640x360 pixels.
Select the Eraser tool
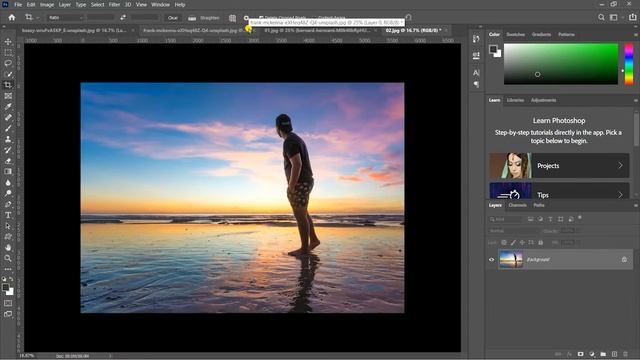(x=8, y=161)
